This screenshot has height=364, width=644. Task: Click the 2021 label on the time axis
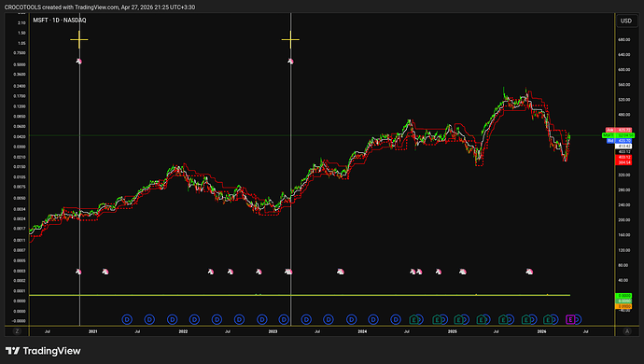tap(93, 331)
